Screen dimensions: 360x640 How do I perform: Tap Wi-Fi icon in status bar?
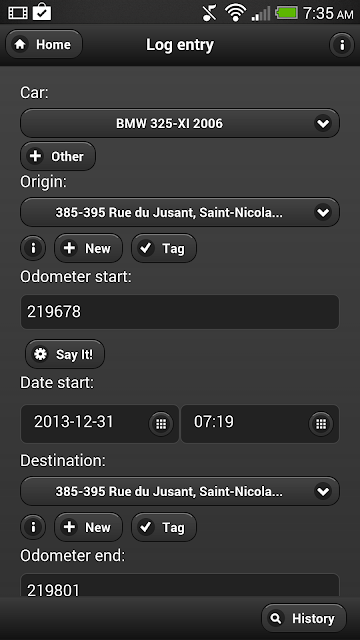tap(235, 13)
